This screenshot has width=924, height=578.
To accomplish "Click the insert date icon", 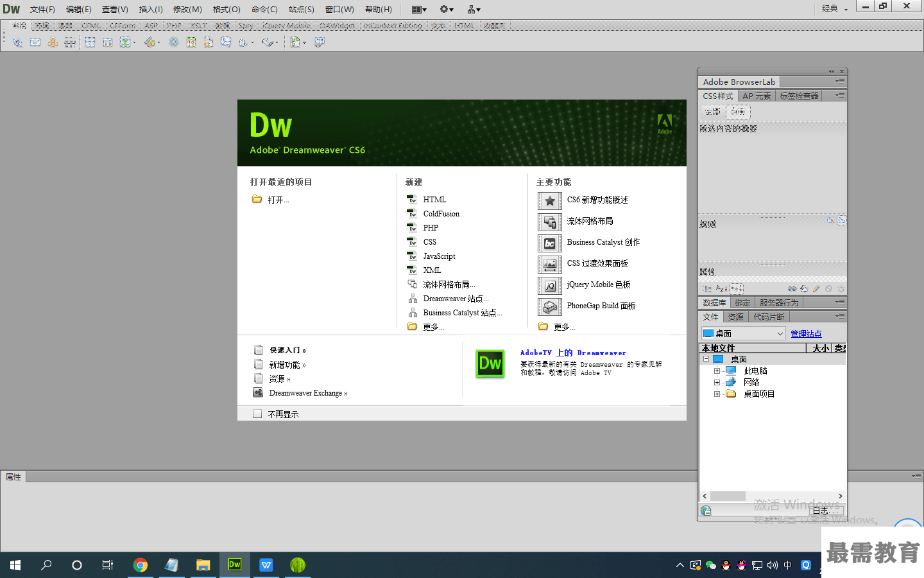I will point(191,42).
